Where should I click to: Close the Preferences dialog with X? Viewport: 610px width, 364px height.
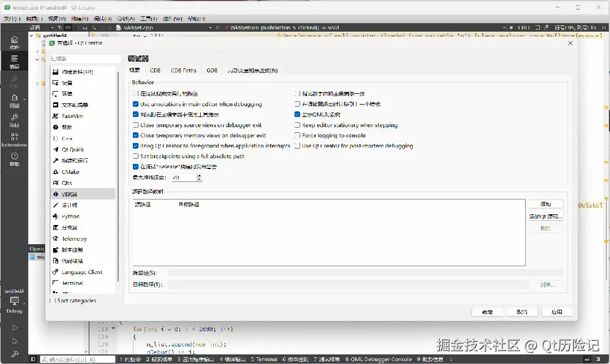click(570, 43)
